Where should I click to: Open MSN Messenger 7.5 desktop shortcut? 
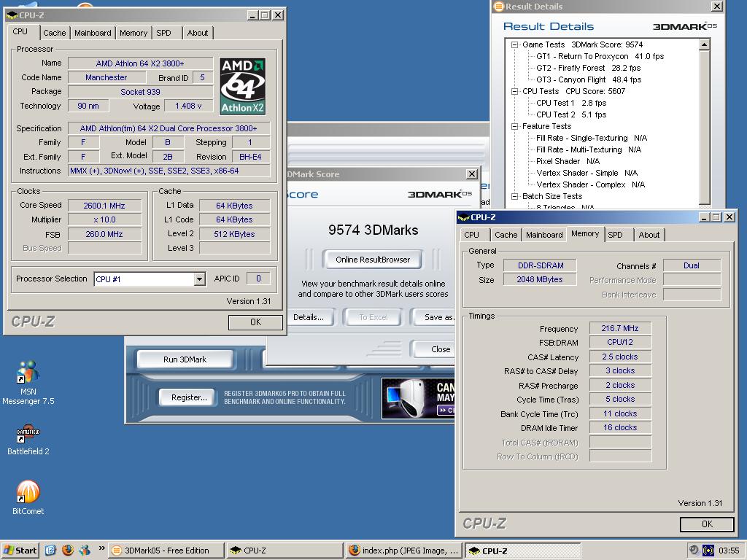(x=28, y=383)
